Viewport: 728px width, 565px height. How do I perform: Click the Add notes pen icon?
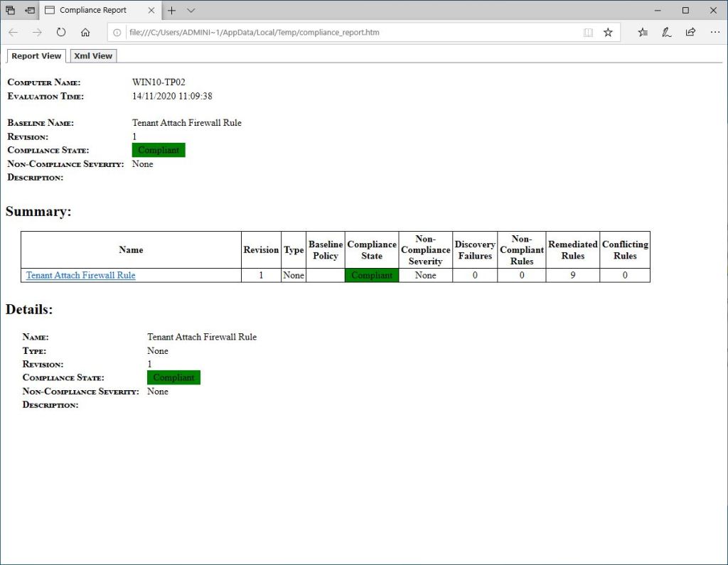click(666, 33)
